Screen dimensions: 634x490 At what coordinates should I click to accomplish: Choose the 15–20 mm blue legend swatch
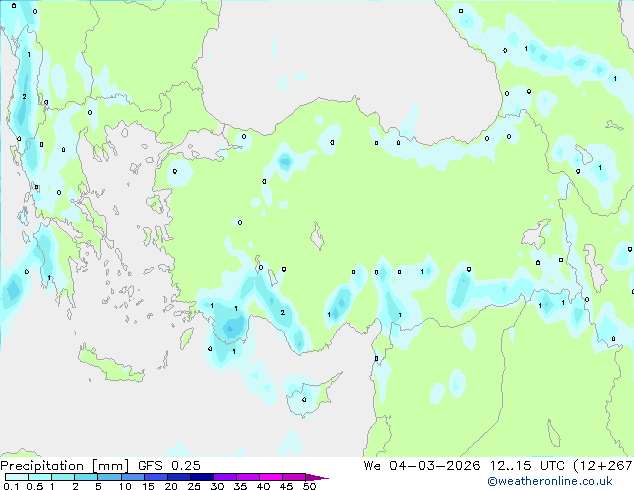coord(155,477)
